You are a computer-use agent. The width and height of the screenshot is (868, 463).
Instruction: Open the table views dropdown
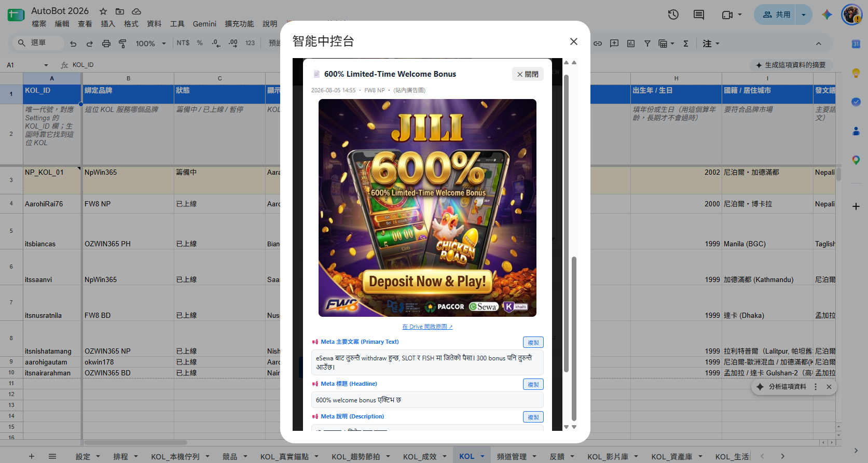tap(666, 44)
